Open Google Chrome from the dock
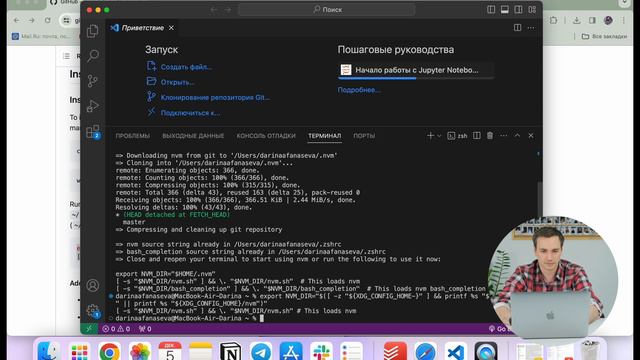 pyautogui.click(x=109, y=352)
